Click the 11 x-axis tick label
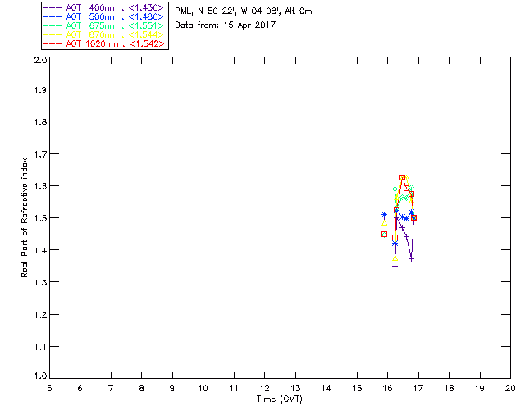 [x=234, y=388]
